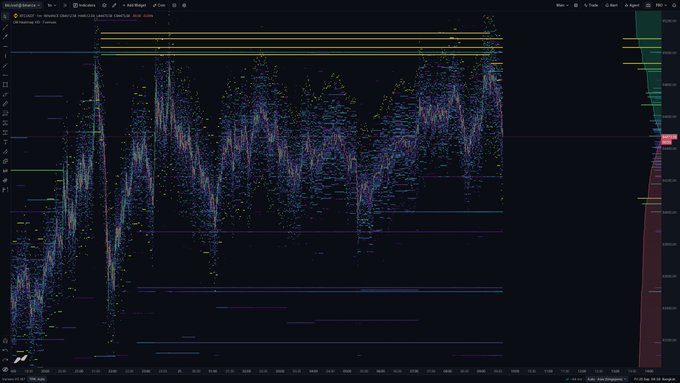
Task: Expand the Main layout dropdown
Action: click(562, 5)
